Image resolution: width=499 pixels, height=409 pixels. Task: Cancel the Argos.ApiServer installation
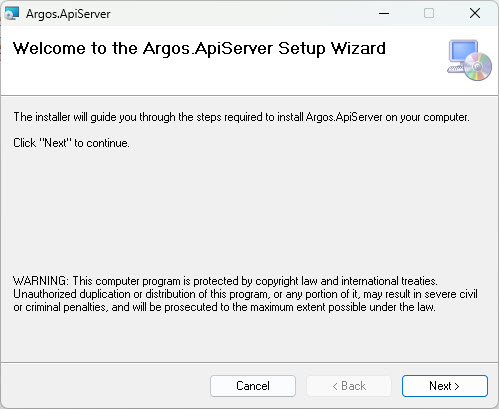(253, 386)
